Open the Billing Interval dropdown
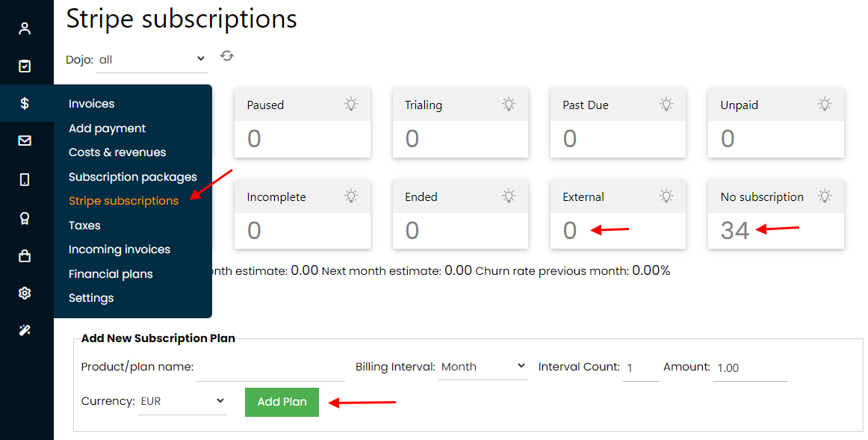 [x=483, y=366]
